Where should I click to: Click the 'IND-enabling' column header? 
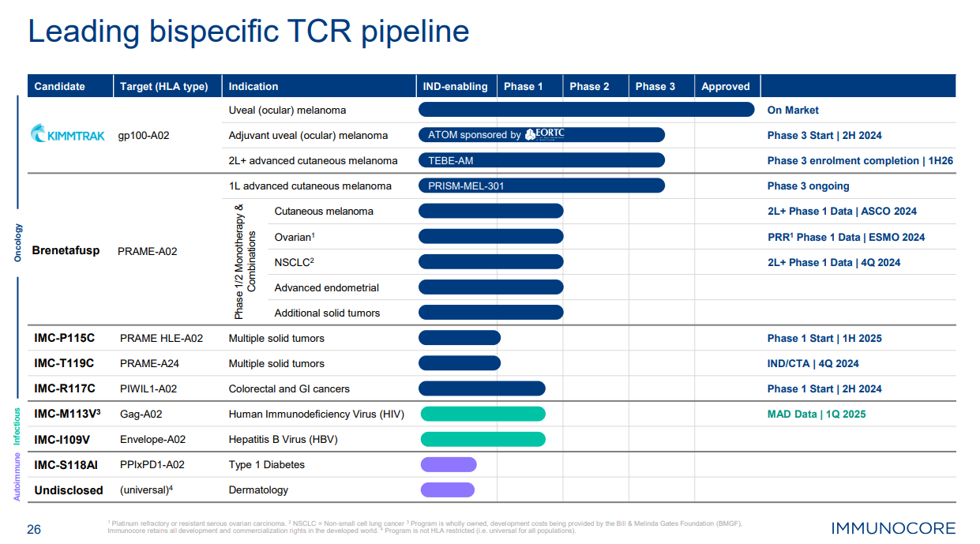coord(456,86)
